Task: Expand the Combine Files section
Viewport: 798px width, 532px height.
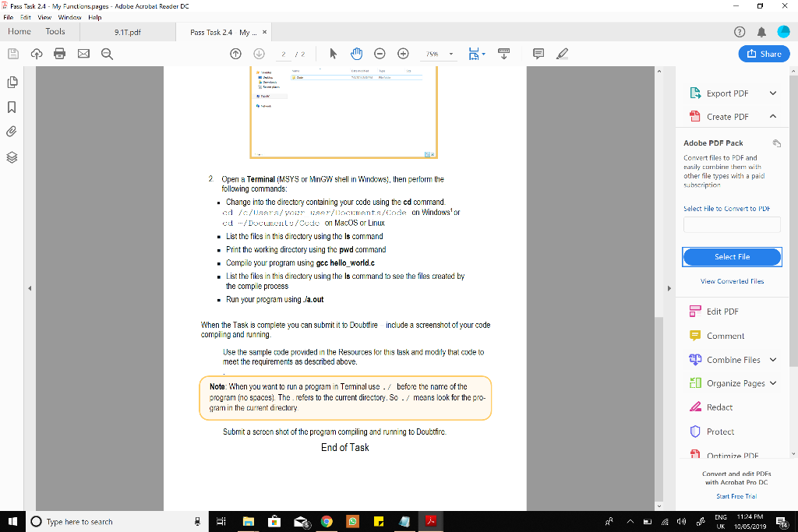Action: point(773,360)
